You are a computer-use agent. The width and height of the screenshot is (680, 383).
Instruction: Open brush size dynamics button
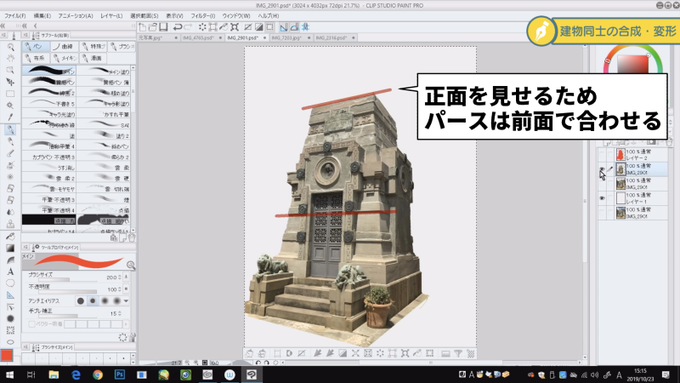(x=126, y=277)
